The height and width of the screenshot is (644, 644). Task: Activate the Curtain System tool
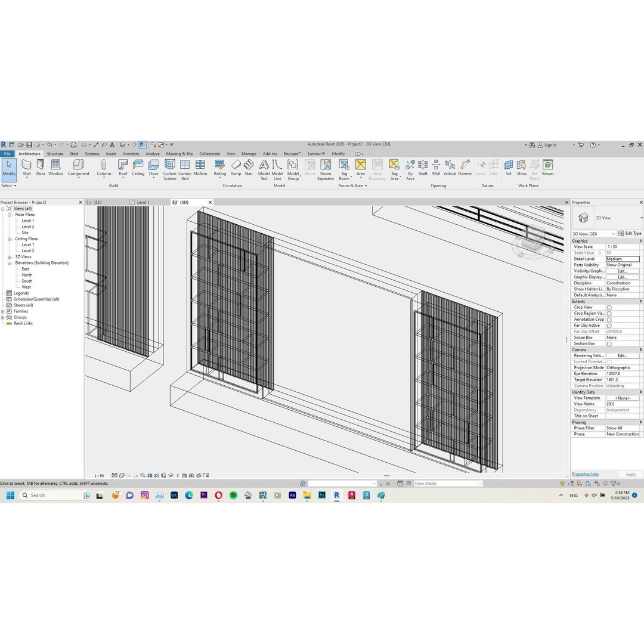tap(169, 169)
